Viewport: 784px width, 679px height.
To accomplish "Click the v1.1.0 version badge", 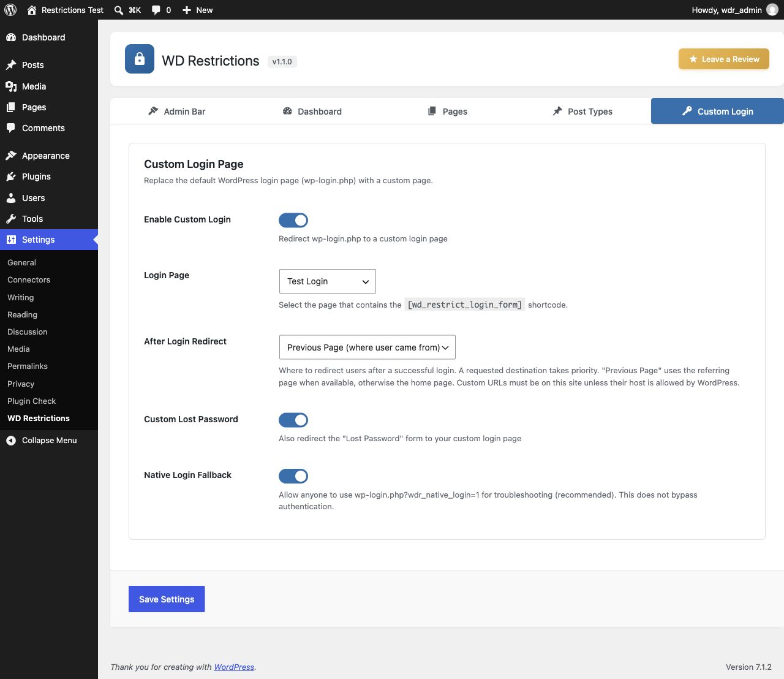I will (282, 62).
